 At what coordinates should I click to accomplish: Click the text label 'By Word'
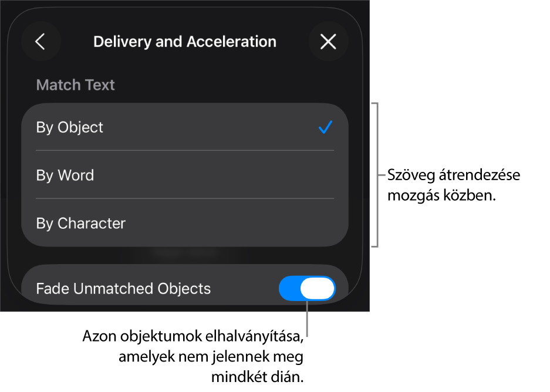click(x=65, y=175)
